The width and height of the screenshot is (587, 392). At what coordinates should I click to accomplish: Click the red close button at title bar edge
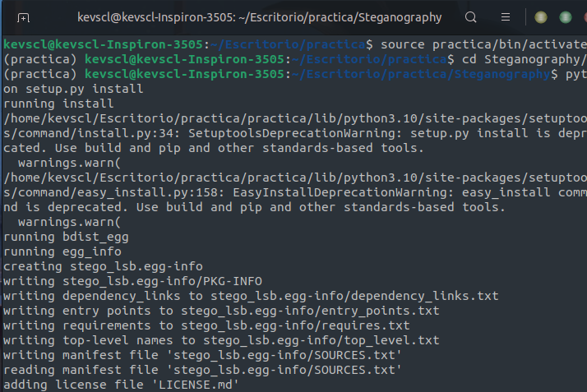click(x=585, y=17)
